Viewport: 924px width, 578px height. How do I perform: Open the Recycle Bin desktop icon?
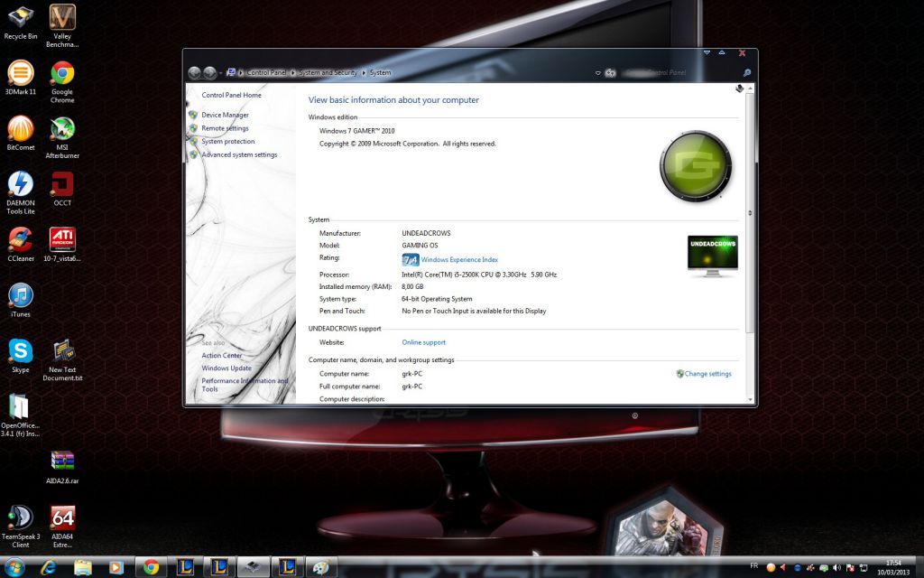(x=21, y=23)
